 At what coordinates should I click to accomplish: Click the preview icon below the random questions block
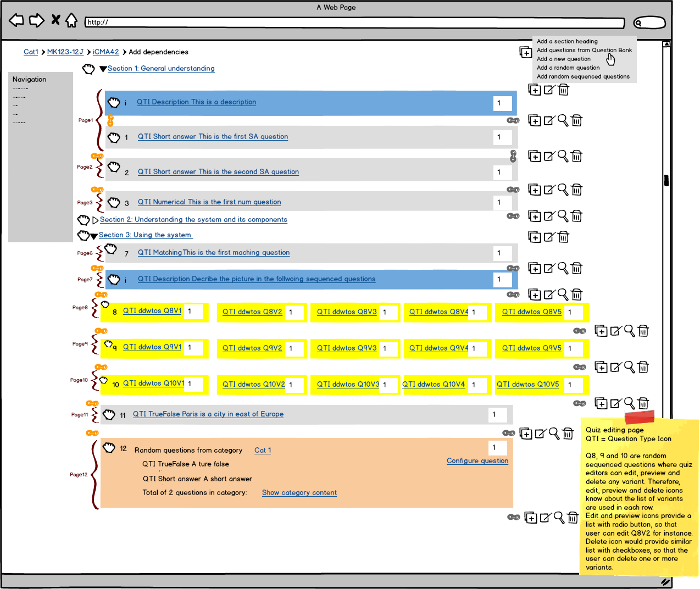(559, 518)
